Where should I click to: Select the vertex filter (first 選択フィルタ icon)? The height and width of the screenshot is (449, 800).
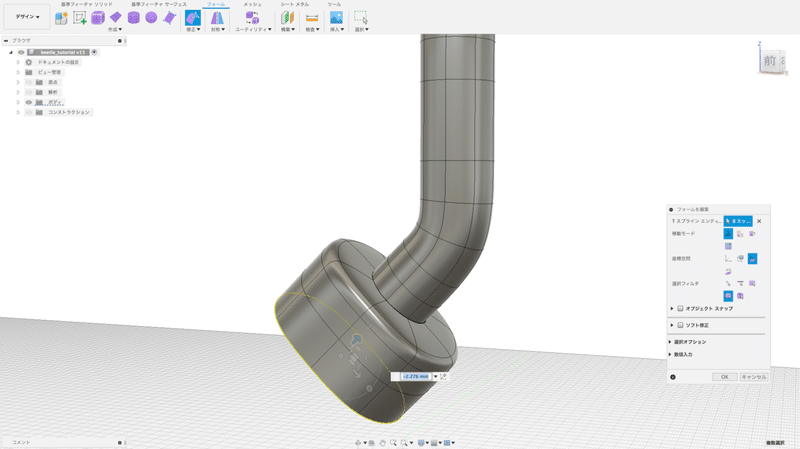[x=728, y=283]
